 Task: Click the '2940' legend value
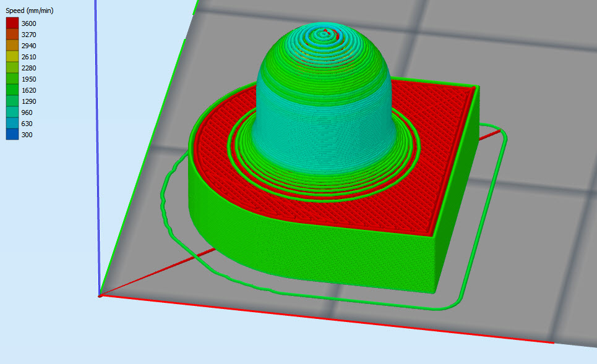[28, 46]
